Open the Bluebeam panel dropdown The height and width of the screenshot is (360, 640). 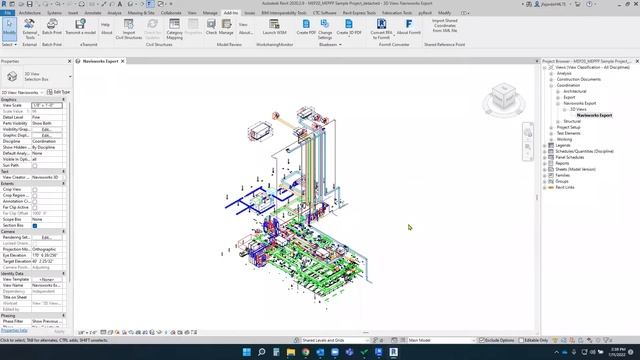coord(330,44)
